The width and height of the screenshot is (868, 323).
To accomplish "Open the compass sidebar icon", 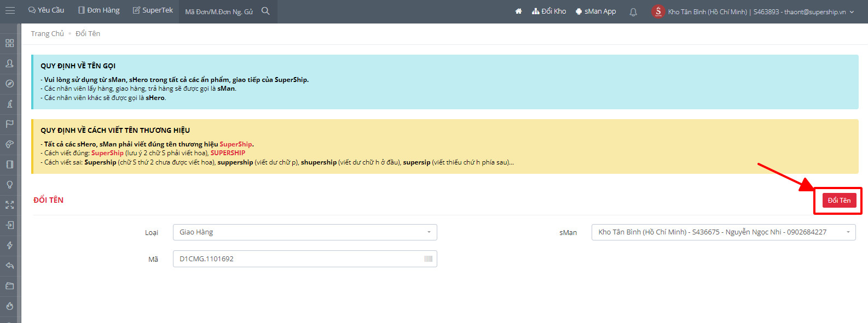I will (10, 84).
